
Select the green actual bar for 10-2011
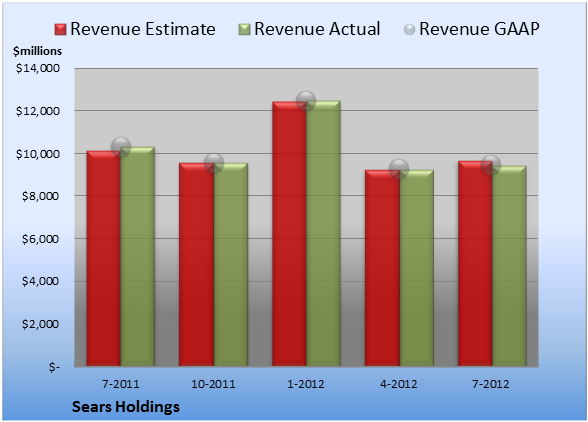tap(231, 264)
